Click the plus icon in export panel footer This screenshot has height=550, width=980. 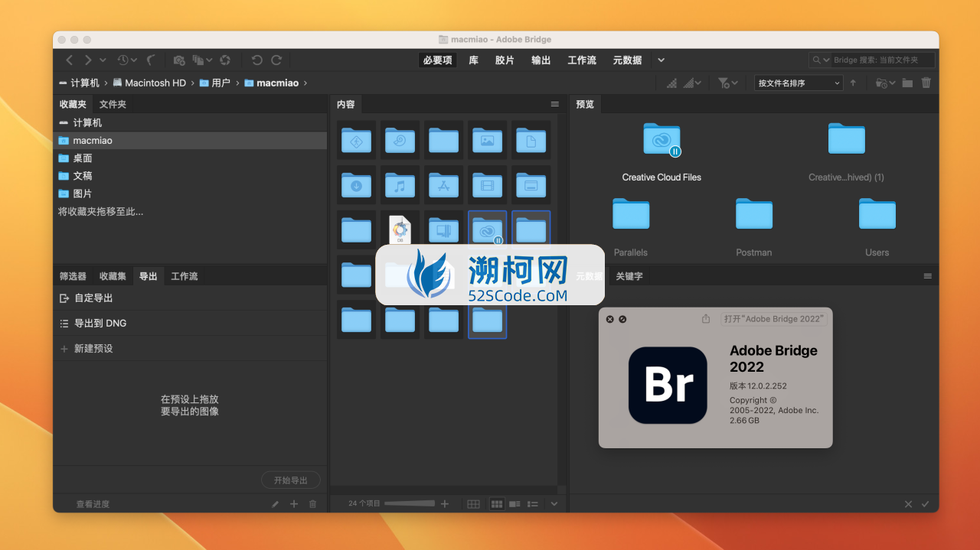pyautogui.click(x=294, y=504)
